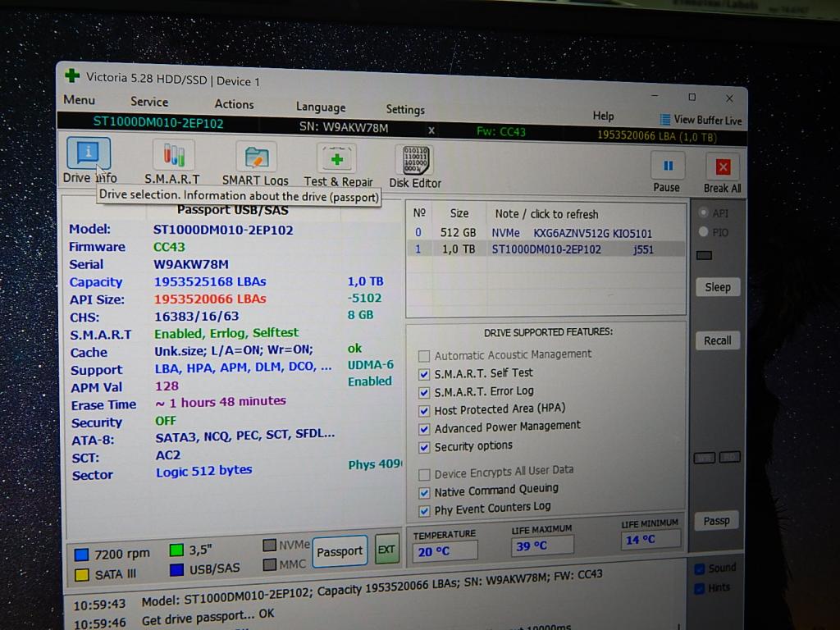Click the Get drive passport... OK log line
This screenshot has height=630, width=840.
[208, 617]
